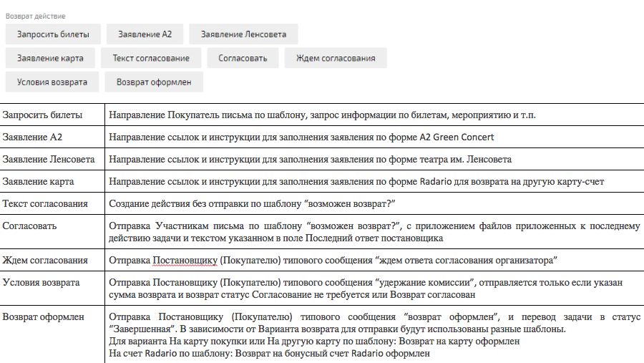Click description mentioning удержание комиссии
Viewport: 644px width, 363px height.
click(x=366, y=289)
